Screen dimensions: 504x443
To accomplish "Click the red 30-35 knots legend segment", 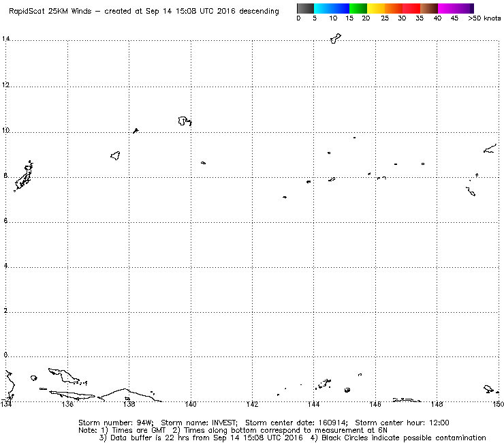I will coord(411,8).
